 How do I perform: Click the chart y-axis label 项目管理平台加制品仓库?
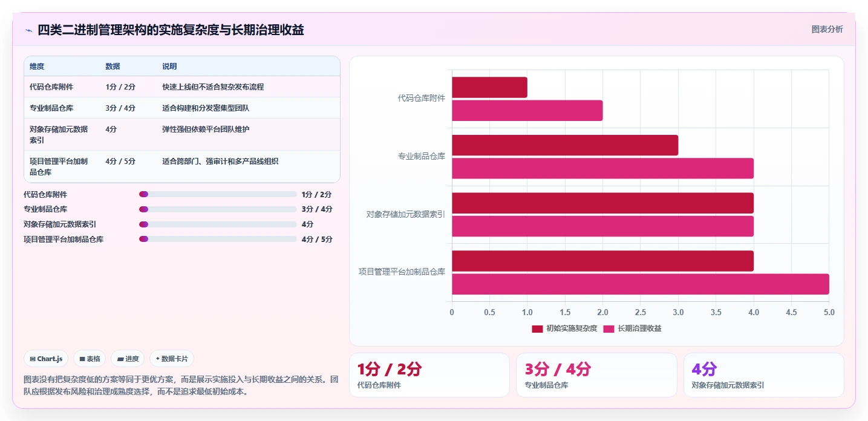point(402,272)
